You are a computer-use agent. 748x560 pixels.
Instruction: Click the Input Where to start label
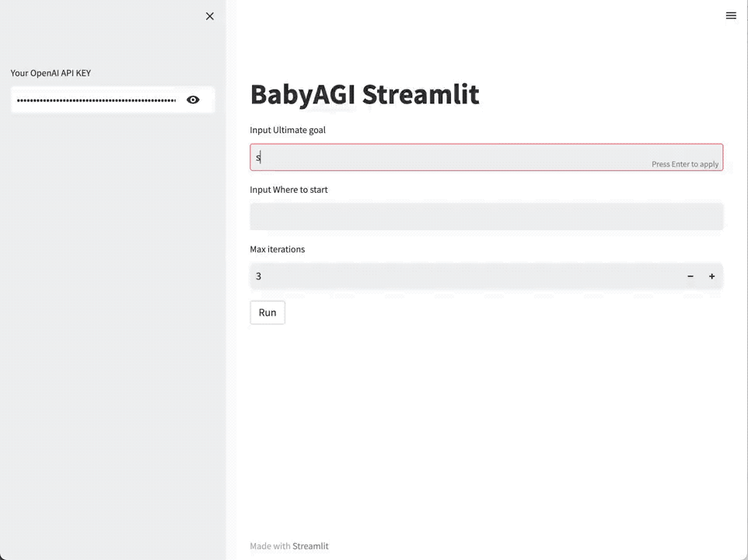tap(294, 190)
